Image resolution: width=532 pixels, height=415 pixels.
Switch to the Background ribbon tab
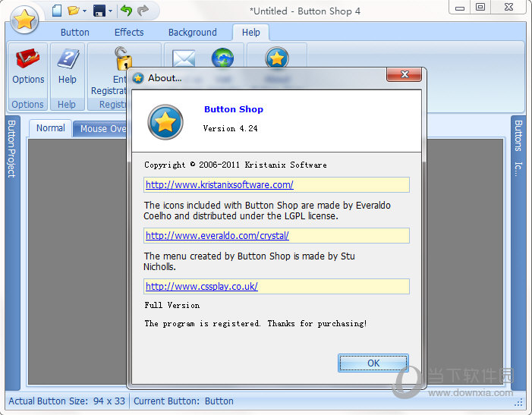192,32
